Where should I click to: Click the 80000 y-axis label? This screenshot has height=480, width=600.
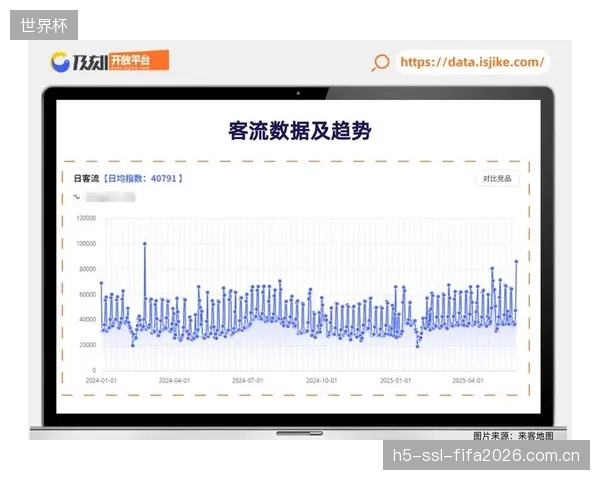(88, 269)
